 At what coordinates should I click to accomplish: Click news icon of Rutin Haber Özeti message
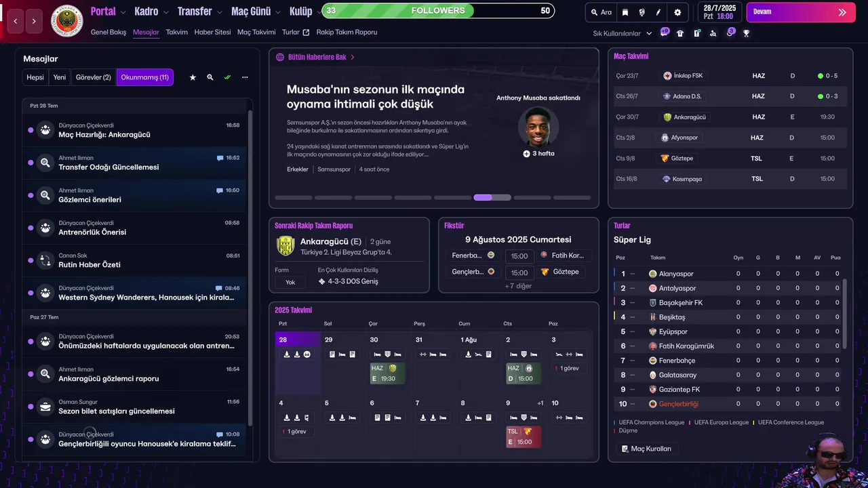[45, 260]
